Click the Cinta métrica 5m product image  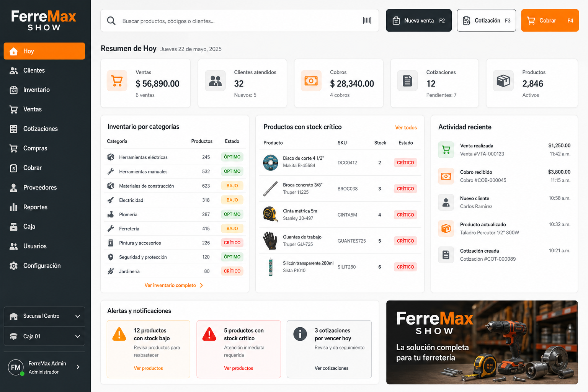point(271,214)
